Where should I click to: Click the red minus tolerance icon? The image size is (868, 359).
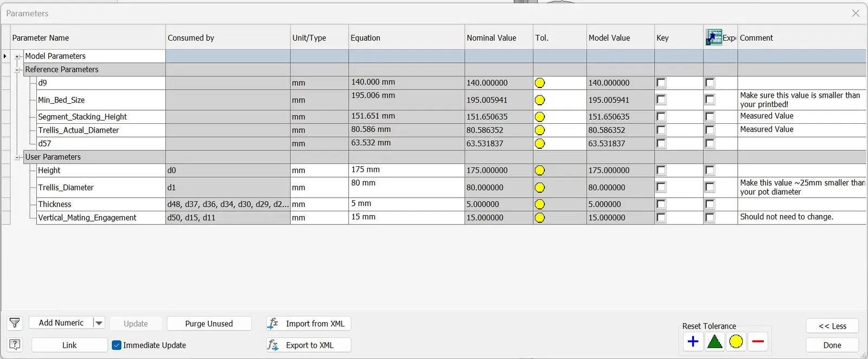pos(758,342)
